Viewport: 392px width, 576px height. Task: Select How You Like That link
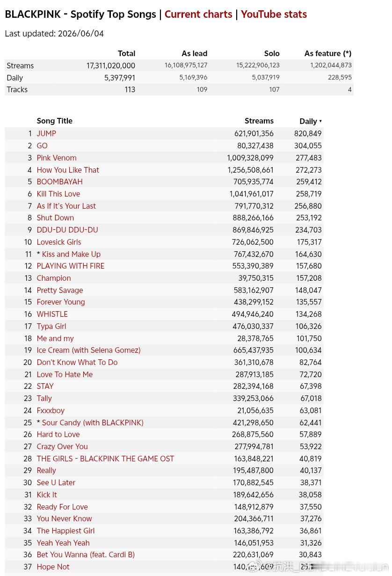coord(68,170)
